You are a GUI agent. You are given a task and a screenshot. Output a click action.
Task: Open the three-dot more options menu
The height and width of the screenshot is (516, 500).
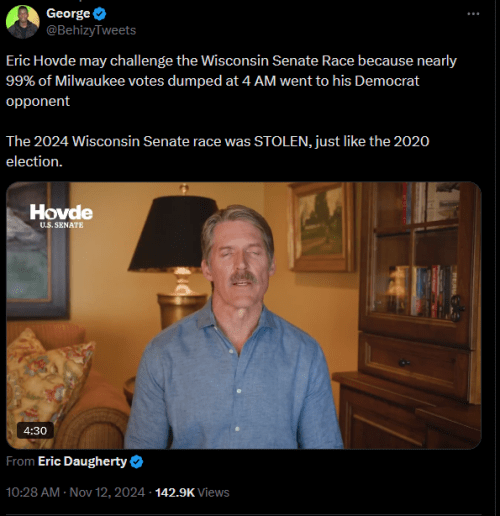point(473,14)
